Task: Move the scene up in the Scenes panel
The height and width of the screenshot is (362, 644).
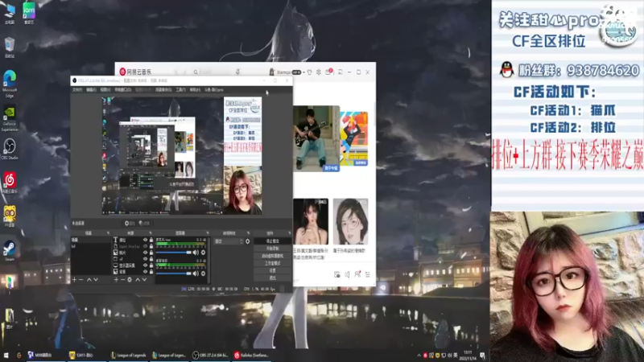Action: (89, 279)
